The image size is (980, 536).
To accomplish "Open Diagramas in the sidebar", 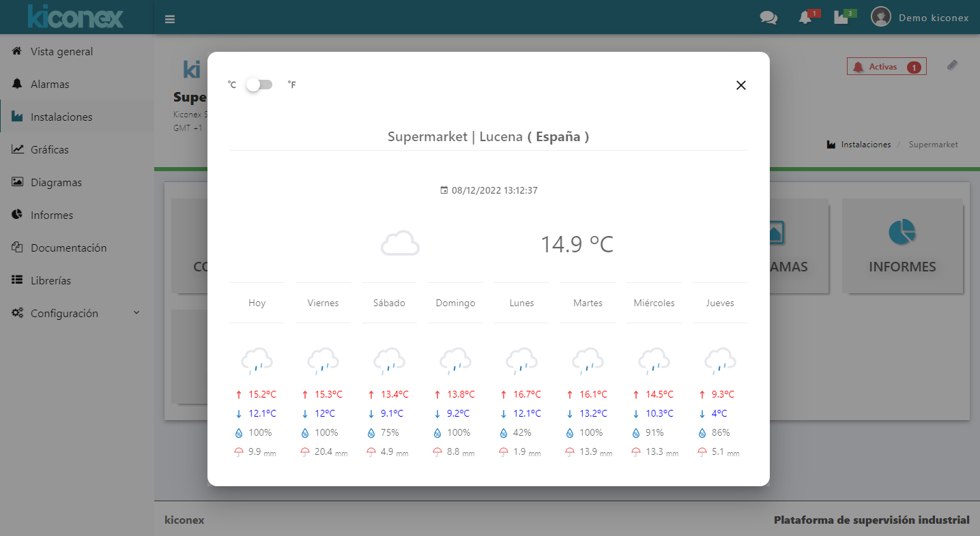I will point(56,183).
